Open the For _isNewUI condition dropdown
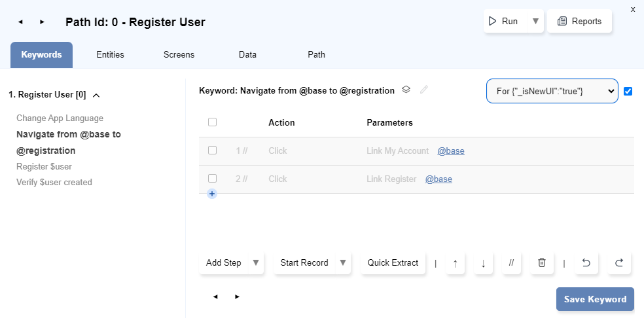 click(x=552, y=92)
